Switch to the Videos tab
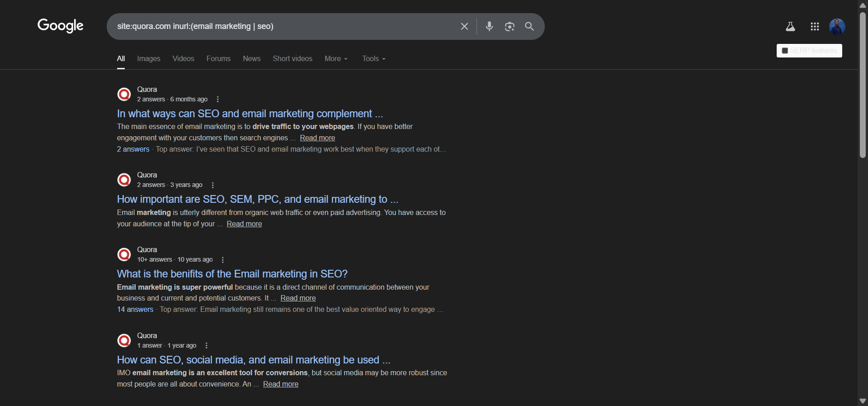Screen dimensions: 868x406 183,59
